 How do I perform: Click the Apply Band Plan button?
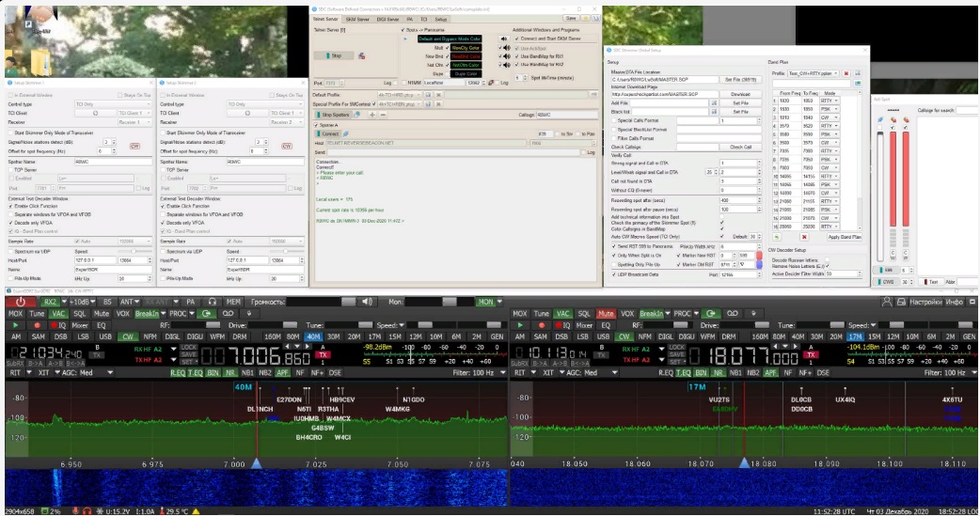point(845,236)
